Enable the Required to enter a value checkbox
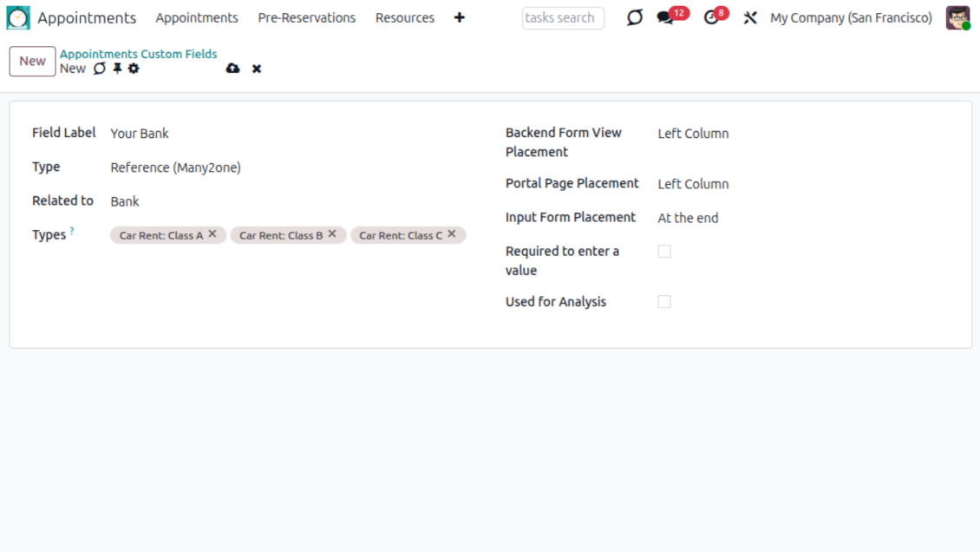 pos(664,252)
